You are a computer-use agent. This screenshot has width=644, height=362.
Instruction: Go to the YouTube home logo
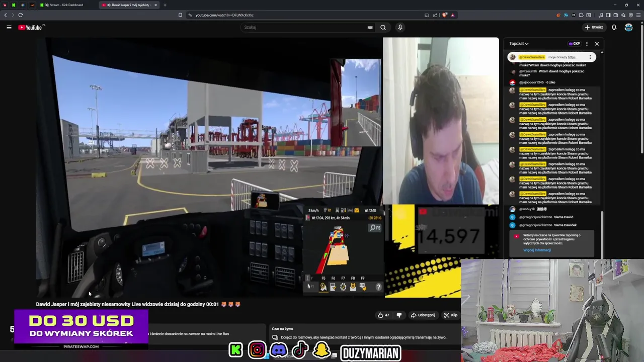pyautogui.click(x=30, y=27)
